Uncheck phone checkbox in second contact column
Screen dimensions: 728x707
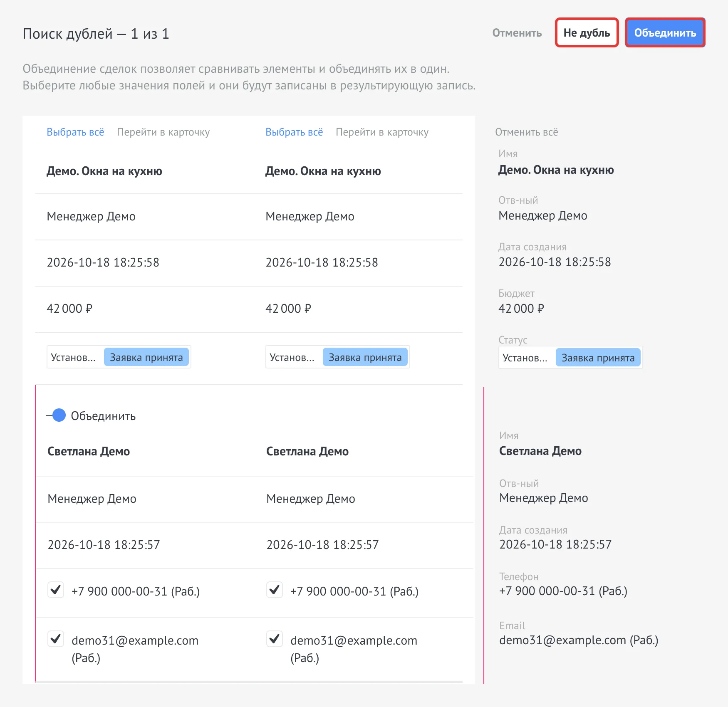point(275,590)
